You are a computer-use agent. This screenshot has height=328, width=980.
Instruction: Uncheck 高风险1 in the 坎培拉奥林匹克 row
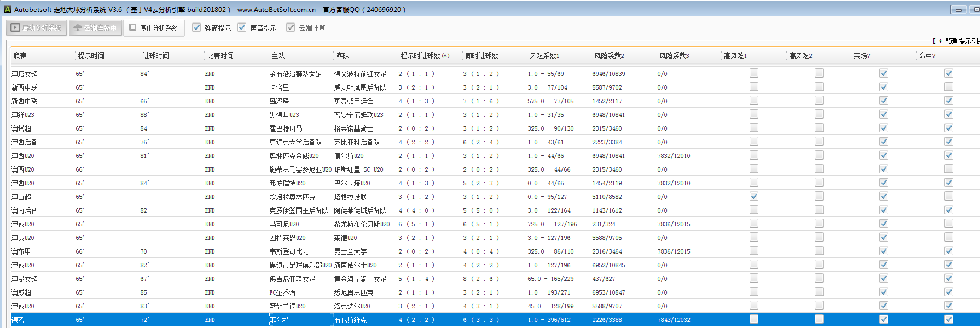click(754, 196)
